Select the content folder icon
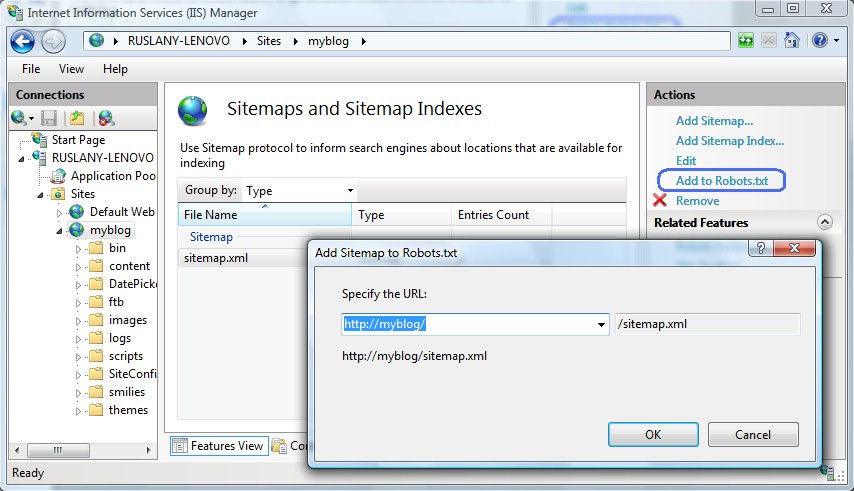The image size is (854, 491). (x=96, y=266)
